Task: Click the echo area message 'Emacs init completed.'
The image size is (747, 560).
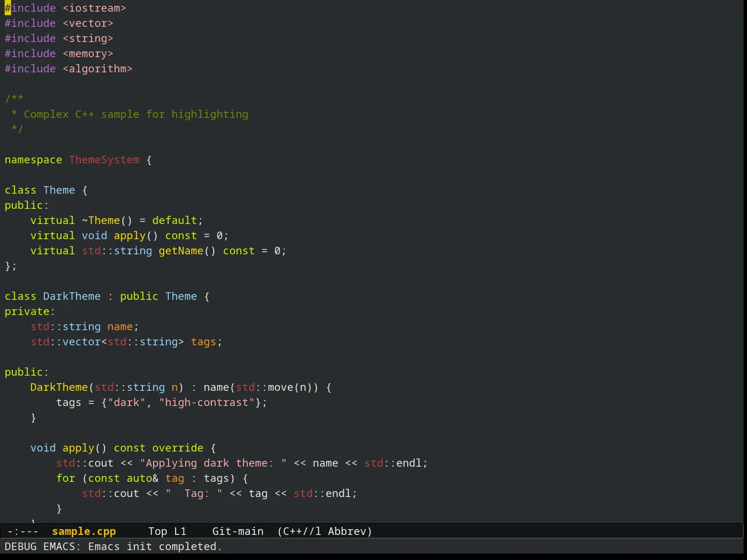Action: pos(155,547)
